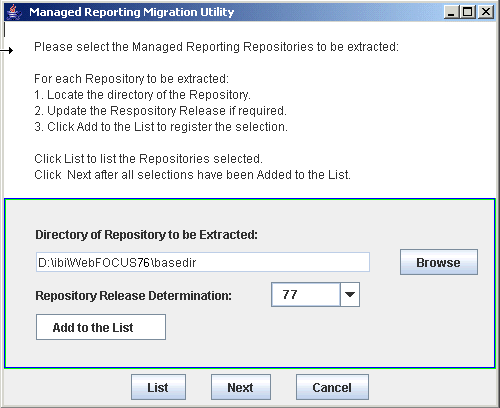
Task: Click the Repository Release Determination label
Action: 133,296
